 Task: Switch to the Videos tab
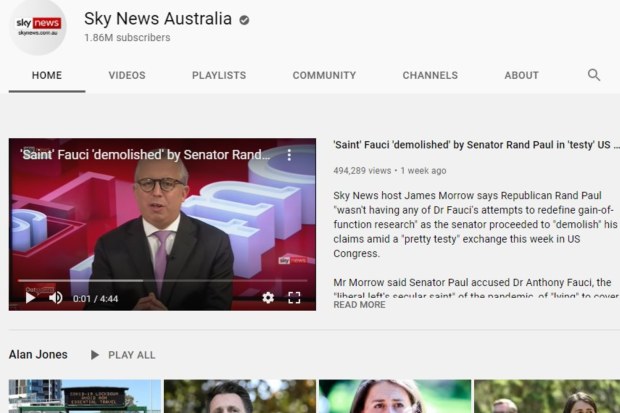coord(127,75)
